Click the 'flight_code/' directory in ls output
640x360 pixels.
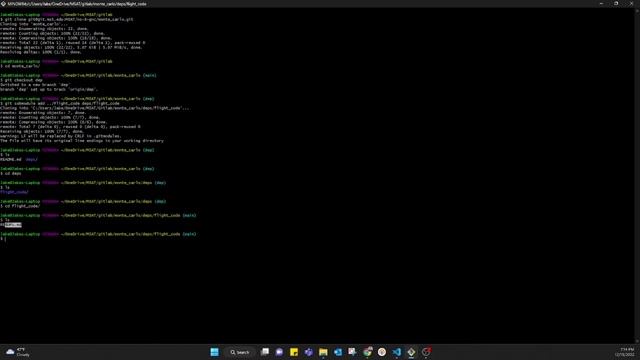click(14, 192)
